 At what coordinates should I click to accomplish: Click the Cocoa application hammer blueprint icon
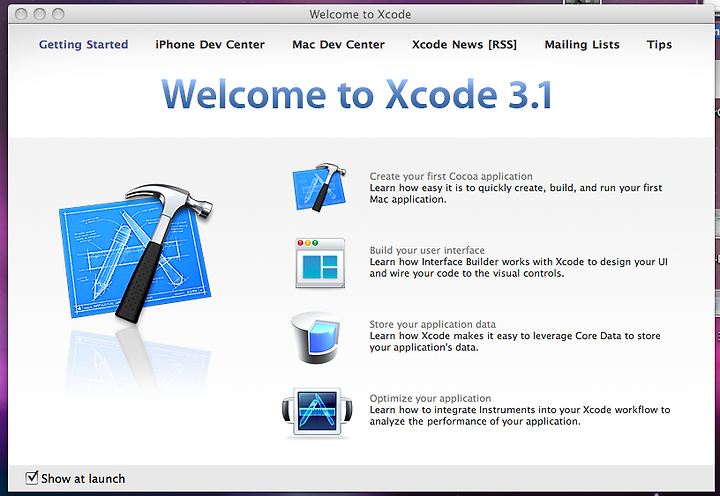pyautogui.click(x=319, y=187)
